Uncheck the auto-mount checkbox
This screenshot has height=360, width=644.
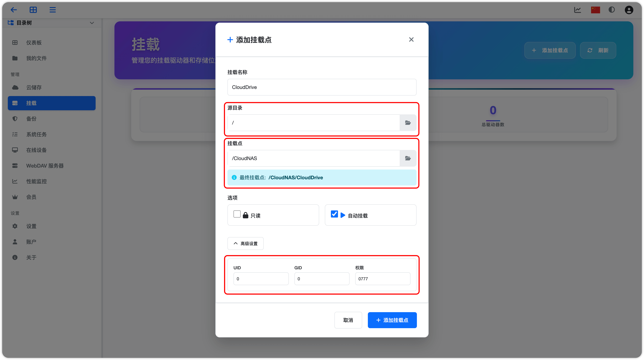[334, 214]
